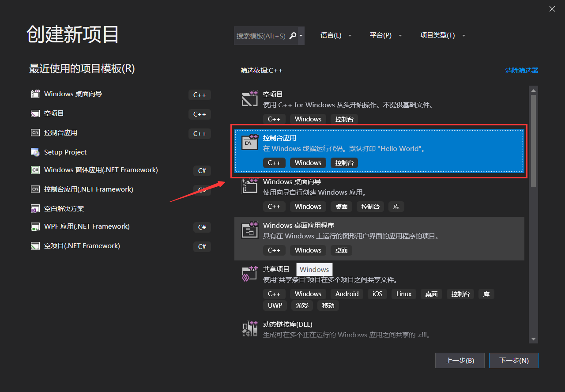Select the 共享项目 template icon
Viewport: 565px width, 392px height.
click(x=250, y=274)
